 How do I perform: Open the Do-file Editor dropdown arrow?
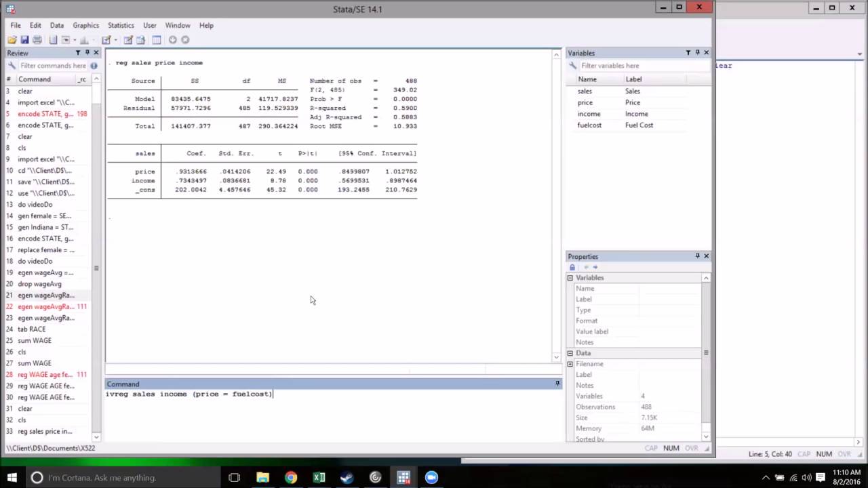(x=116, y=40)
